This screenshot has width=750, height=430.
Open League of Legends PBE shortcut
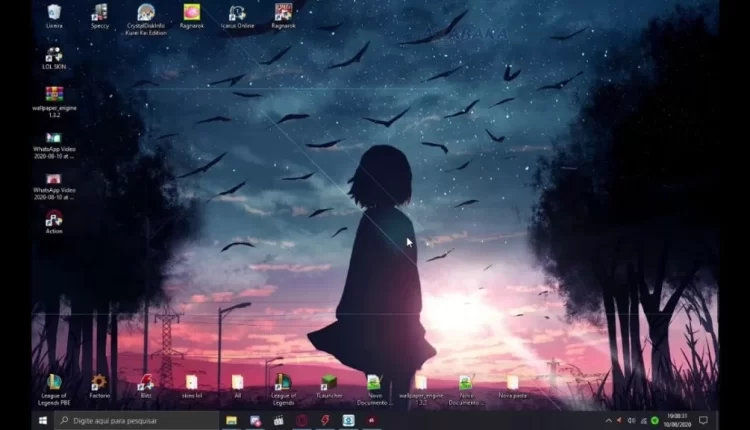coord(54,390)
